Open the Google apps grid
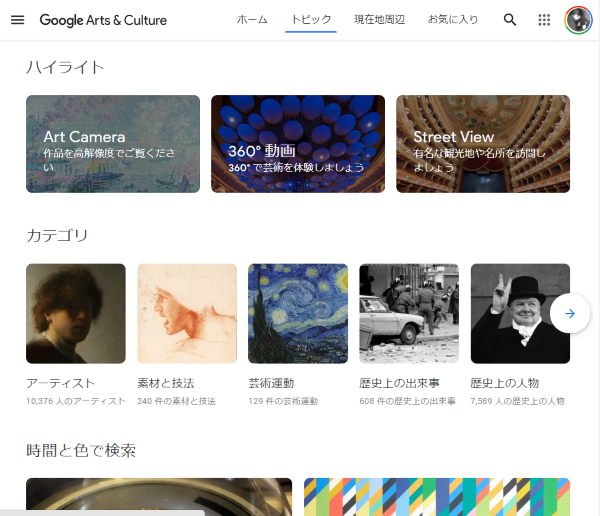Screen dimensions: 600x516 pyautogui.click(x=544, y=20)
